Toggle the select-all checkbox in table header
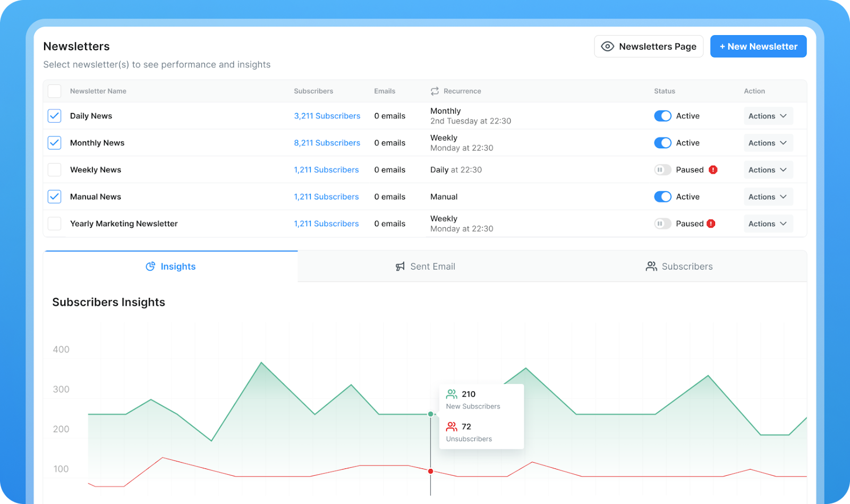850x504 pixels. 54,91
